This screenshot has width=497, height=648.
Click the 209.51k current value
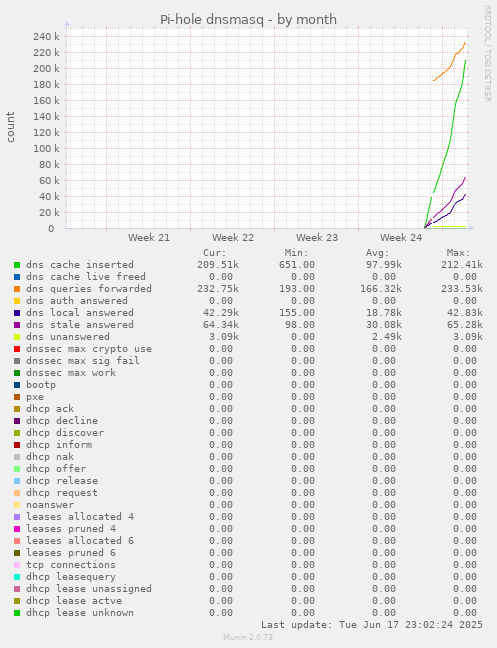tap(218, 264)
